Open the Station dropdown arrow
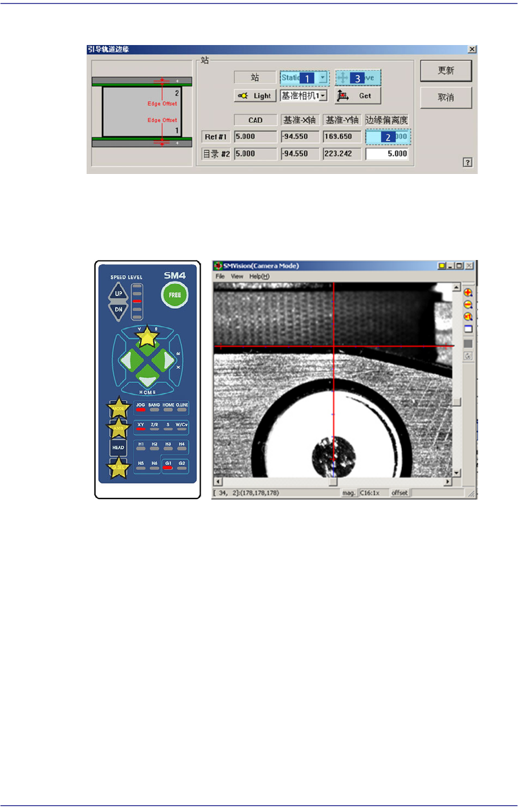 [323, 78]
